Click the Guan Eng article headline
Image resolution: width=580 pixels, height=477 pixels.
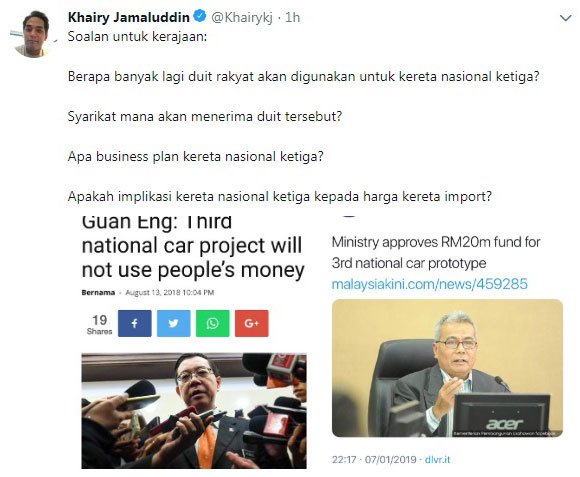pyautogui.click(x=193, y=246)
